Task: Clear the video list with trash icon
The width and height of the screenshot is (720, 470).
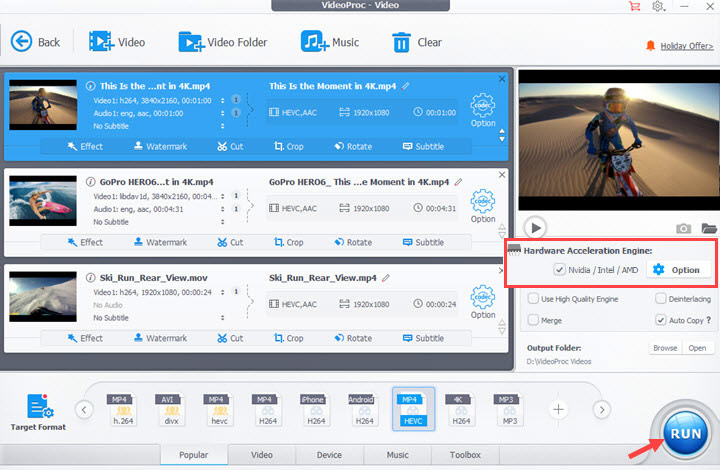Action: pos(417,42)
